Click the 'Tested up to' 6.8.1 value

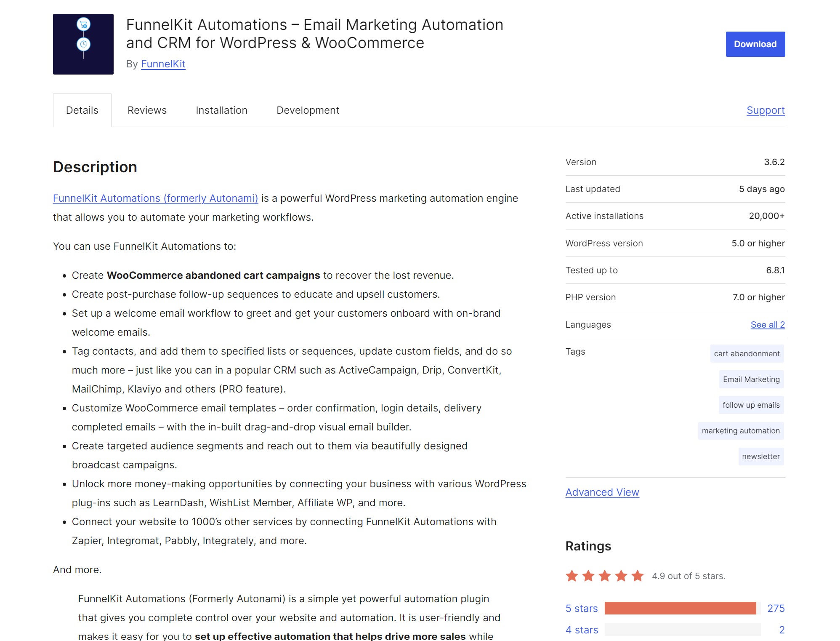click(775, 270)
